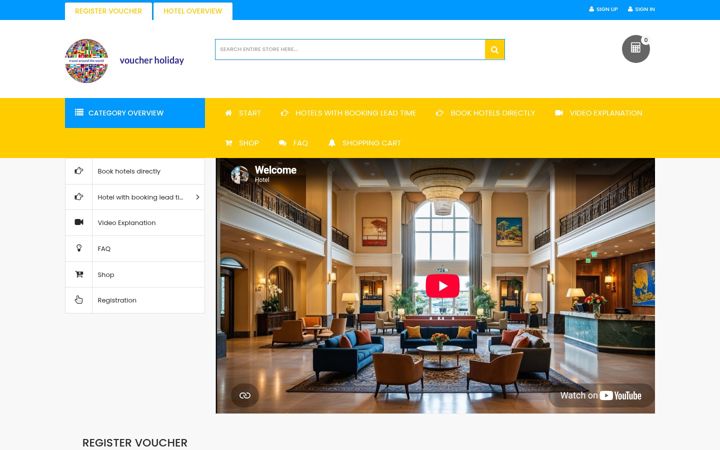Open Book Hotels Directly menu item
The image size is (720, 450).
[493, 113]
